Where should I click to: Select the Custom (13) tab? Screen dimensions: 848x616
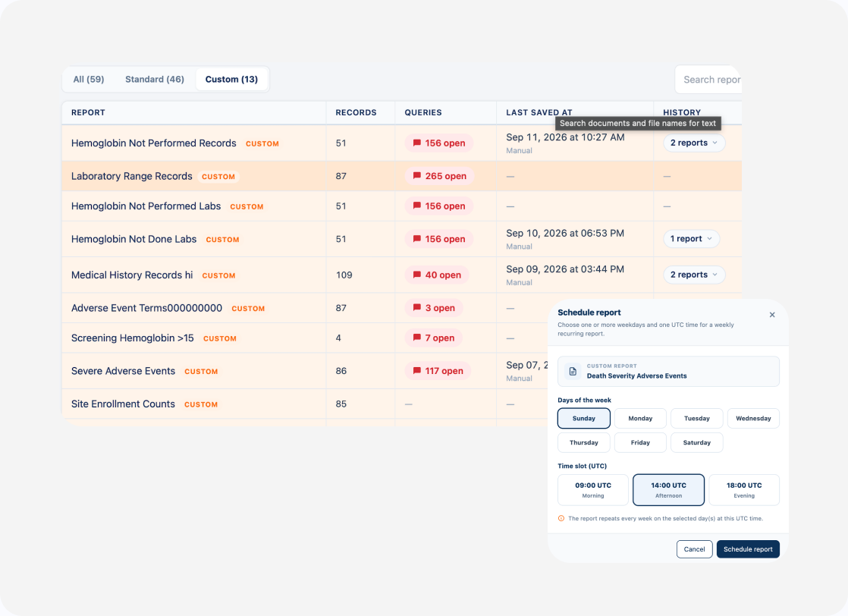[x=231, y=79]
